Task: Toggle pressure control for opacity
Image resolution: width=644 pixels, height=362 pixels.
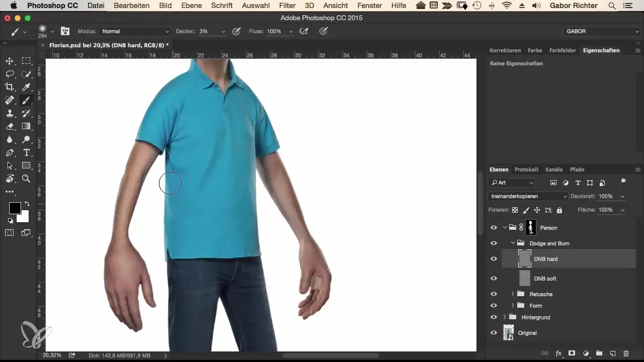Action: tap(236, 31)
